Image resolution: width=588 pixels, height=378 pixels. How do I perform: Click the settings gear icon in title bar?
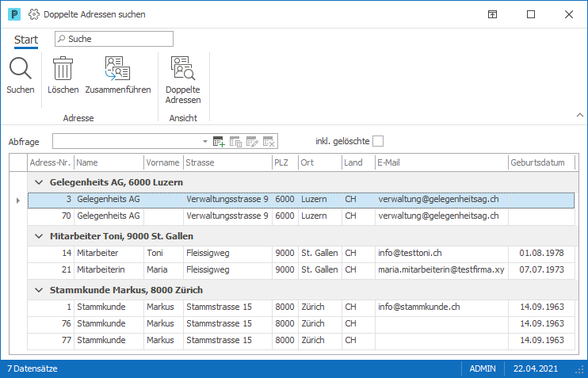coord(34,14)
